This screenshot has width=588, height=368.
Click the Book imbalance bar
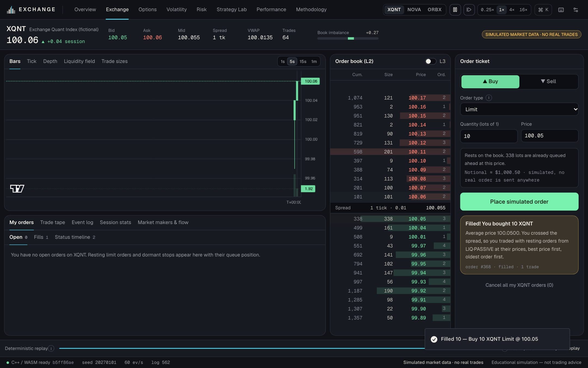(x=348, y=38)
